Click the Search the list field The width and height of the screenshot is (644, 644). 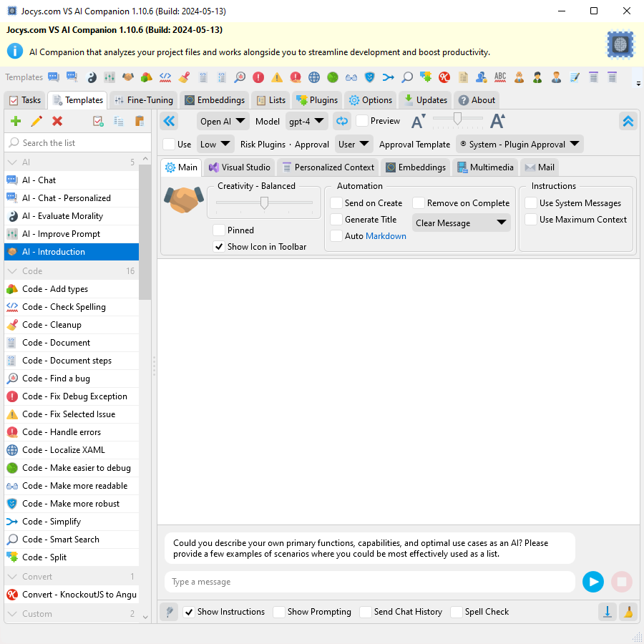[x=77, y=142]
